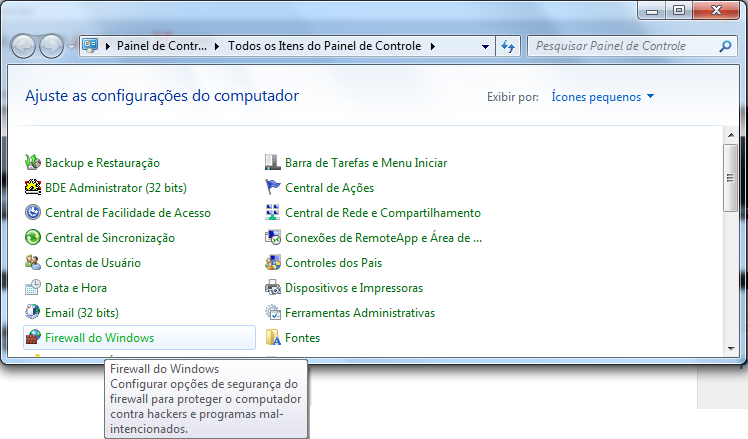
Task: Click the Central de Ações flag icon
Action: click(273, 187)
